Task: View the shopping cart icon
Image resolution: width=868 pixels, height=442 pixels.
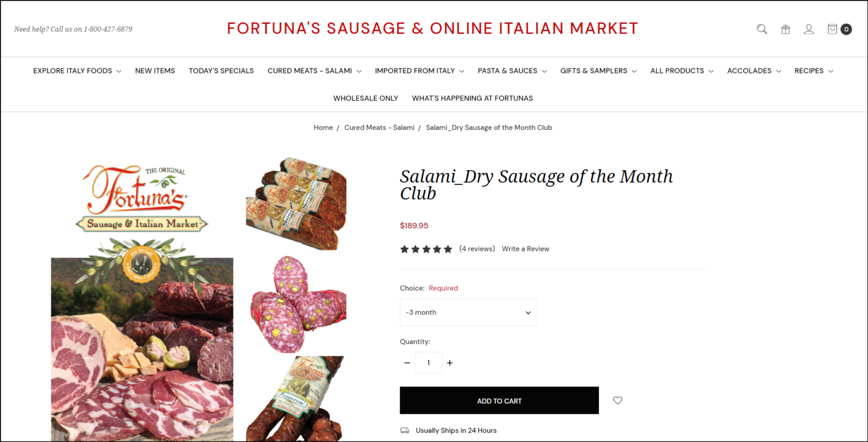Action: click(835, 29)
